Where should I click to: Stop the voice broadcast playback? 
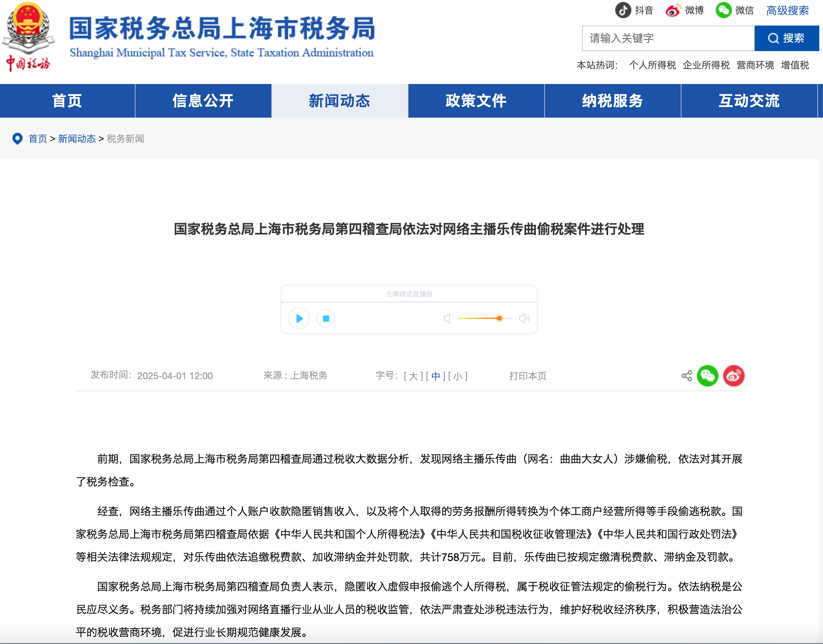[x=325, y=318]
